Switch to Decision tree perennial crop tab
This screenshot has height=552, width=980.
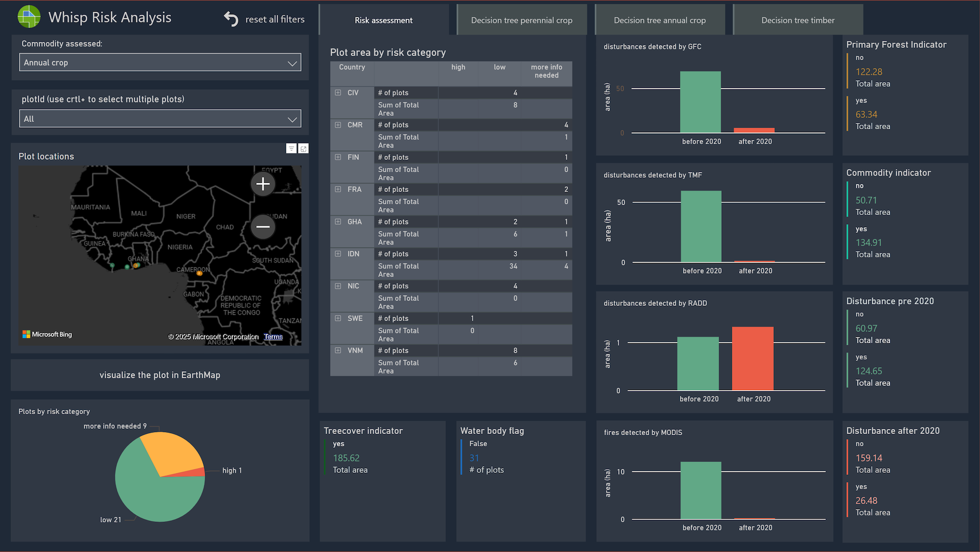click(x=522, y=20)
